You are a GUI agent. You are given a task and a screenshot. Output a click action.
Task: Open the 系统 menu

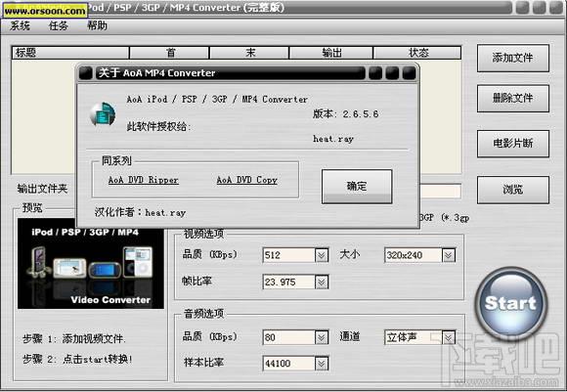tap(20, 26)
